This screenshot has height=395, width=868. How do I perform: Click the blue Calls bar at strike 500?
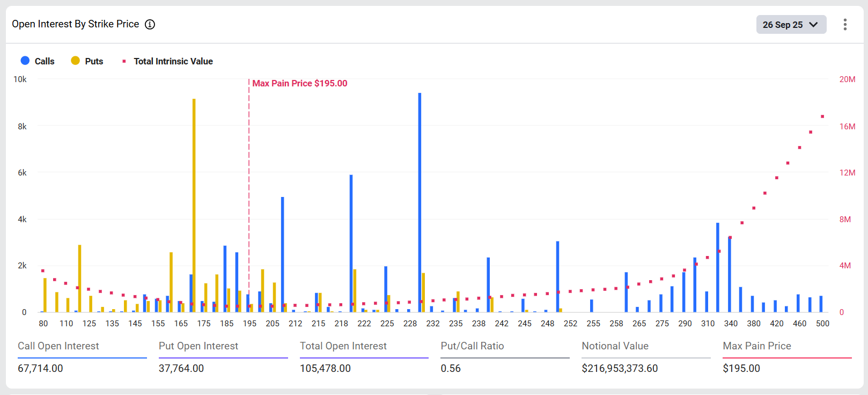pos(821,304)
